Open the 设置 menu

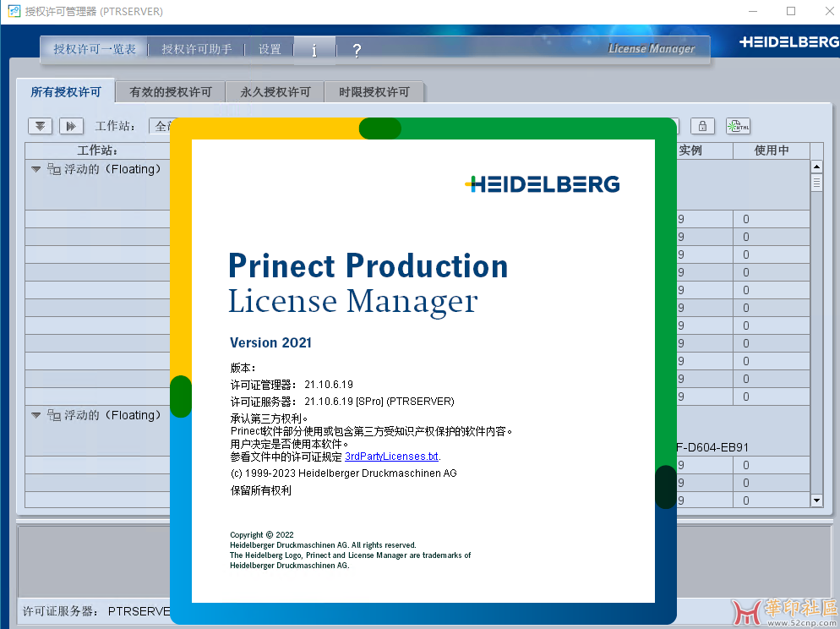click(270, 49)
